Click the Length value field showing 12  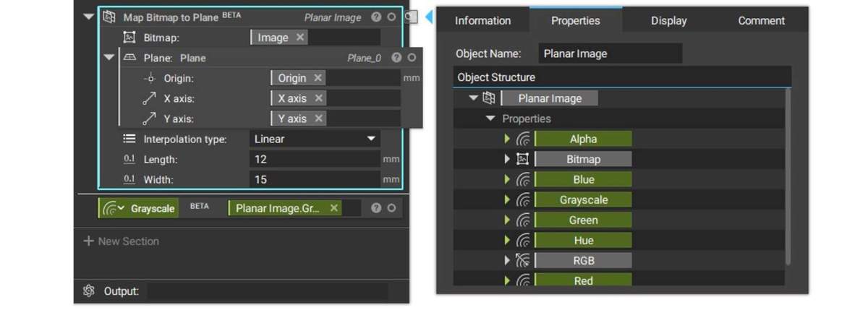[x=315, y=159]
